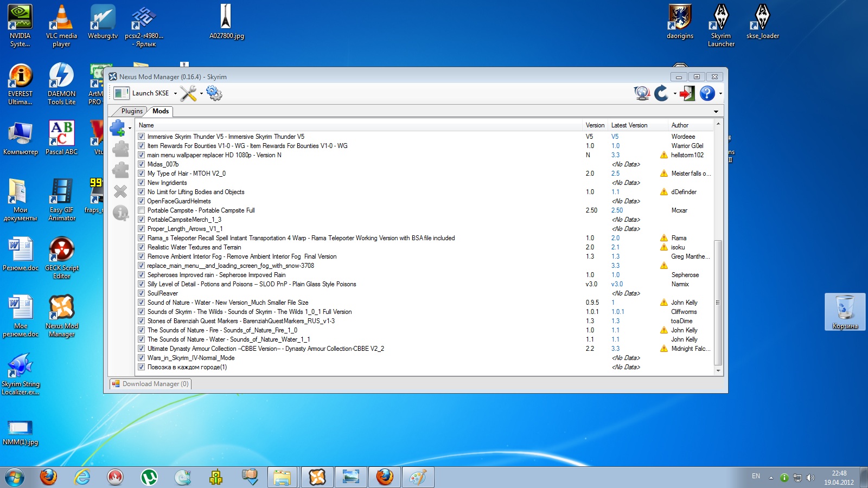Click the deactivate mod puzzle icon
This screenshot has width=868, height=488.
point(120,170)
